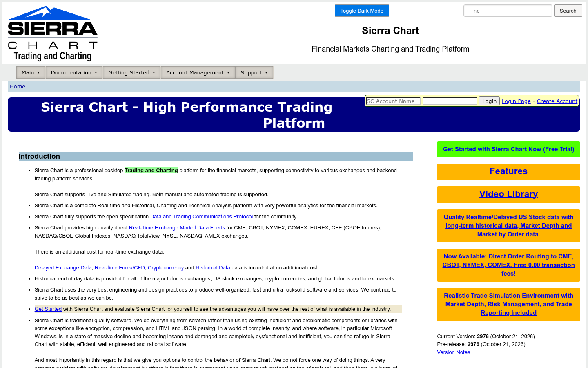
Task: Click the Get Started link in the introduction
Action: point(48,309)
